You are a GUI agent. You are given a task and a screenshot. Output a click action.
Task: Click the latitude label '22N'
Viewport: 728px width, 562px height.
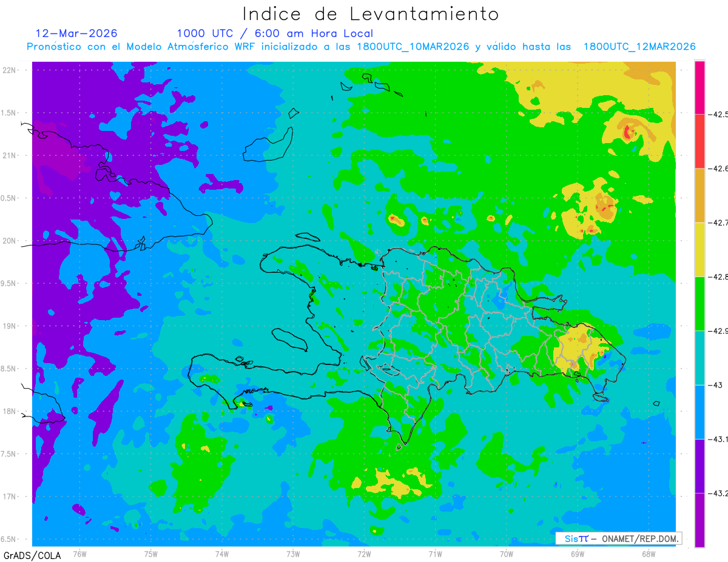pos(9,70)
